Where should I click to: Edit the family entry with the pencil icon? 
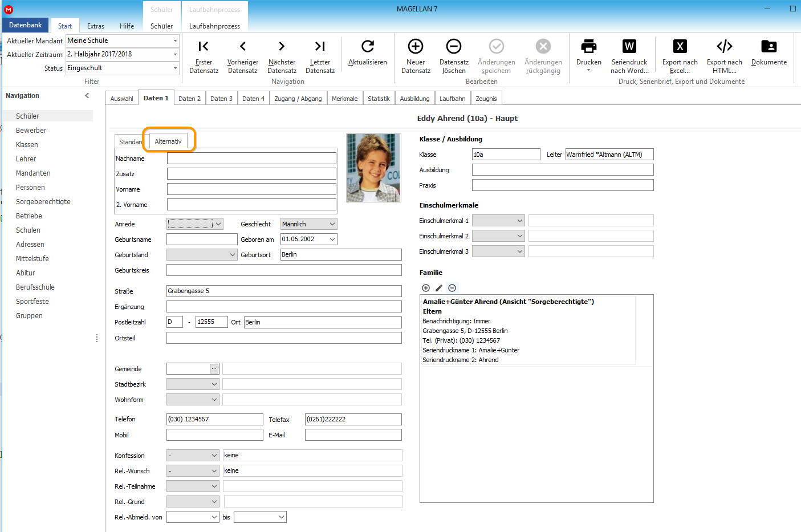point(439,288)
